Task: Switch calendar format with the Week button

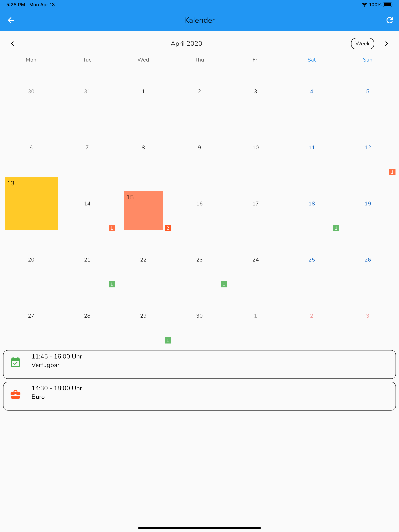Action: [x=362, y=44]
